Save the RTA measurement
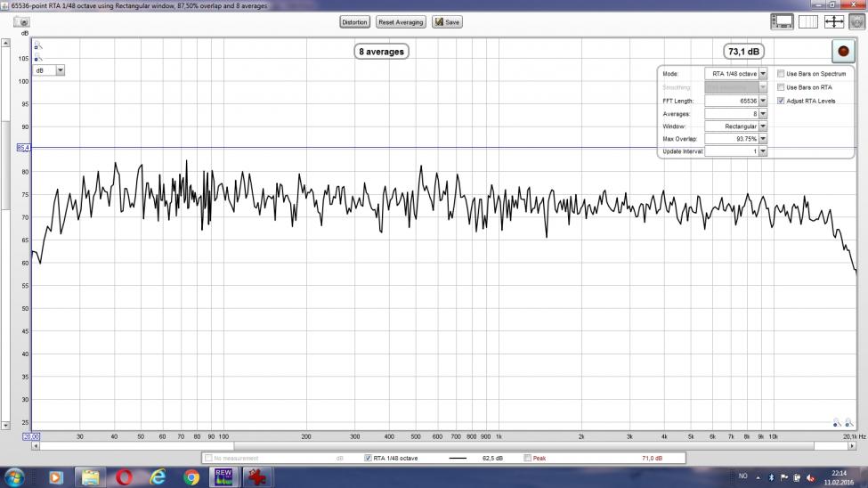This screenshot has width=868, height=488. click(447, 22)
